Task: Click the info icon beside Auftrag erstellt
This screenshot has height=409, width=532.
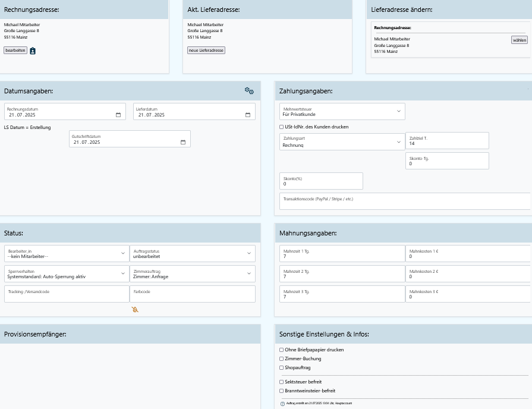Action: [282, 404]
